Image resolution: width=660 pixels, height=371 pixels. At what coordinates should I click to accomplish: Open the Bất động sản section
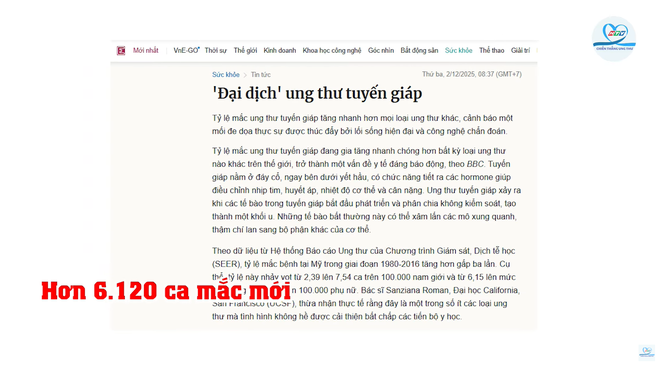click(419, 51)
